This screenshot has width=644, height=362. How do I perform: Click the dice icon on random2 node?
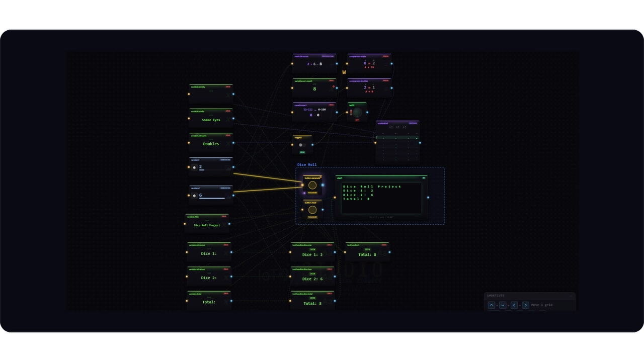click(194, 196)
